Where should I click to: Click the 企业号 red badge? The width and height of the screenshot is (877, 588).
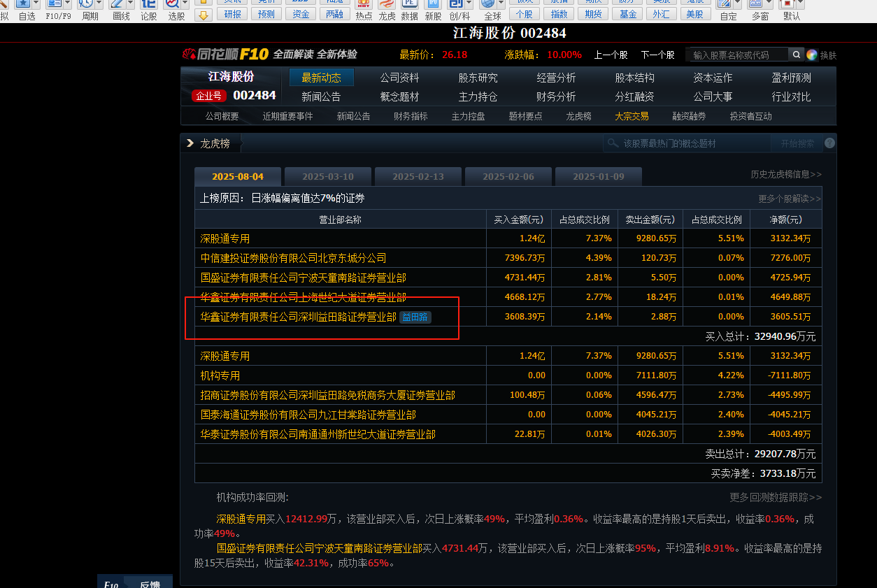click(208, 96)
